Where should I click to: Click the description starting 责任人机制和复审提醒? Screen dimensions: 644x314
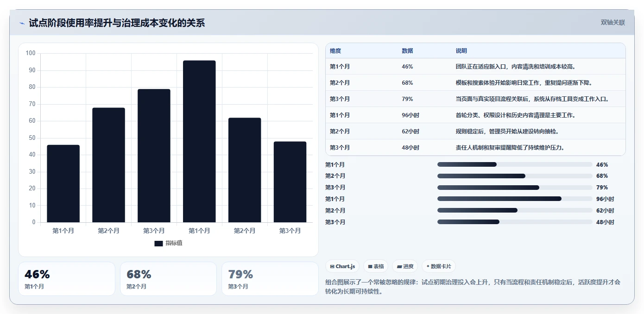[511, 148]
